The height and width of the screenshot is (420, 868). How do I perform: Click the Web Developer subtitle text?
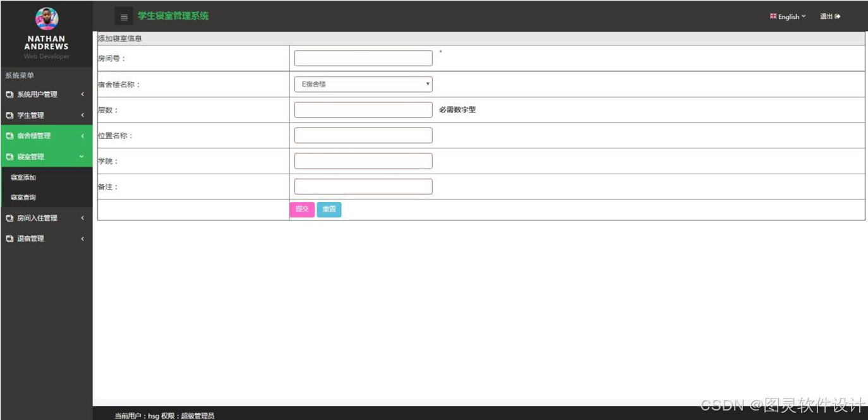click(x=47, y=56)
